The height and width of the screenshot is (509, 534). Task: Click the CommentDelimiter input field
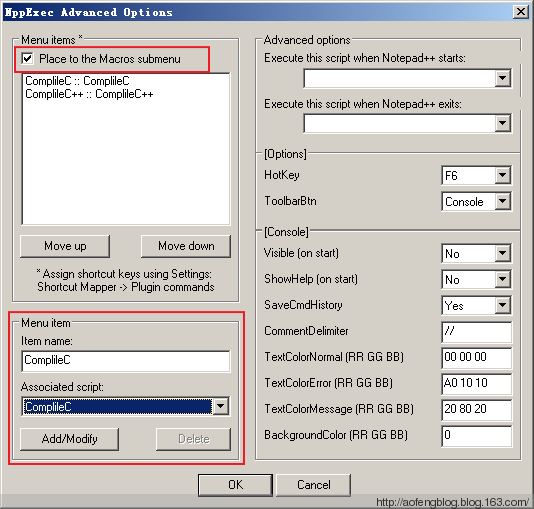point(476,332)
